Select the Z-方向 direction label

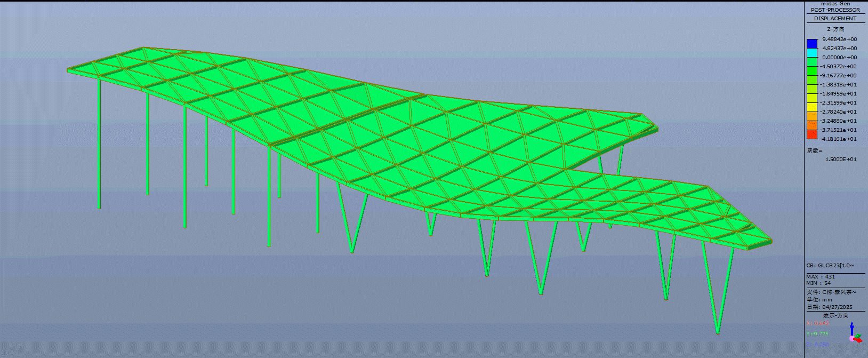pos(835,29)
